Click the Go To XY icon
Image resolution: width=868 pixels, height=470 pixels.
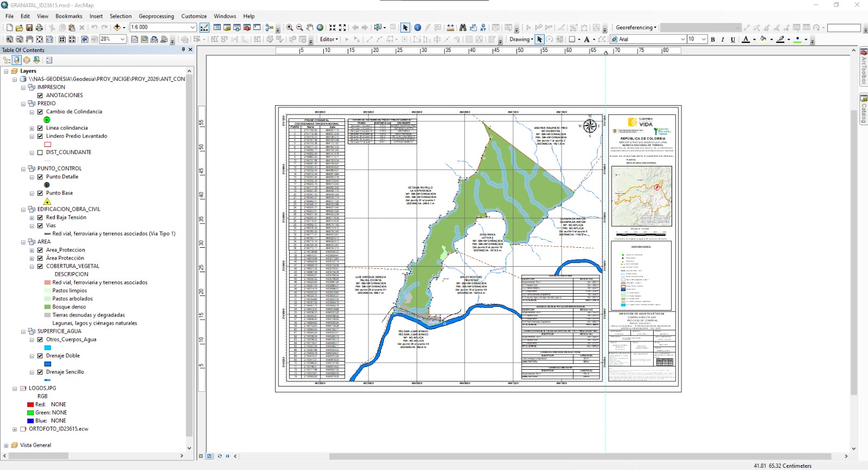coord(483,27)
